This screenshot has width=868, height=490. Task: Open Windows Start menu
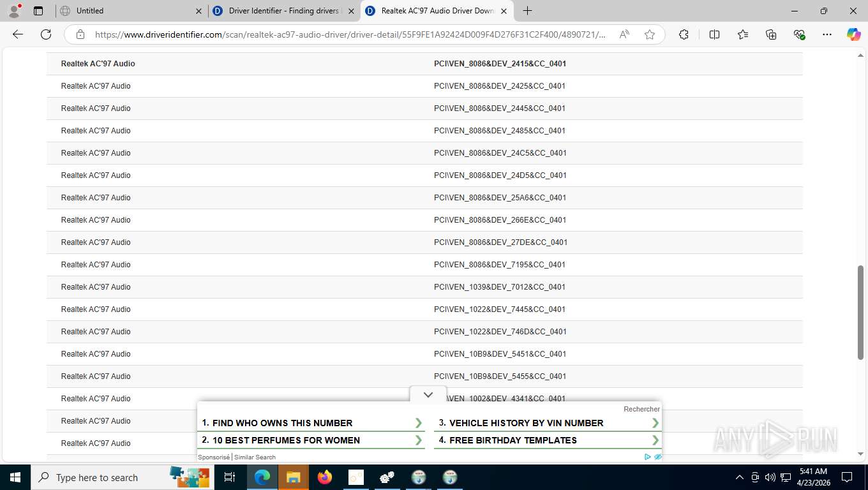[15, 477]
